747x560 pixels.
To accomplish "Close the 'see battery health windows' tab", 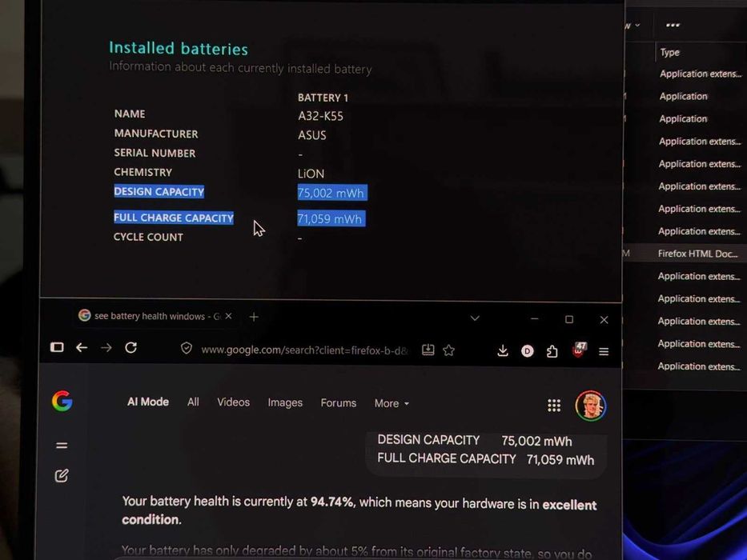I will [x=229, y=316].
